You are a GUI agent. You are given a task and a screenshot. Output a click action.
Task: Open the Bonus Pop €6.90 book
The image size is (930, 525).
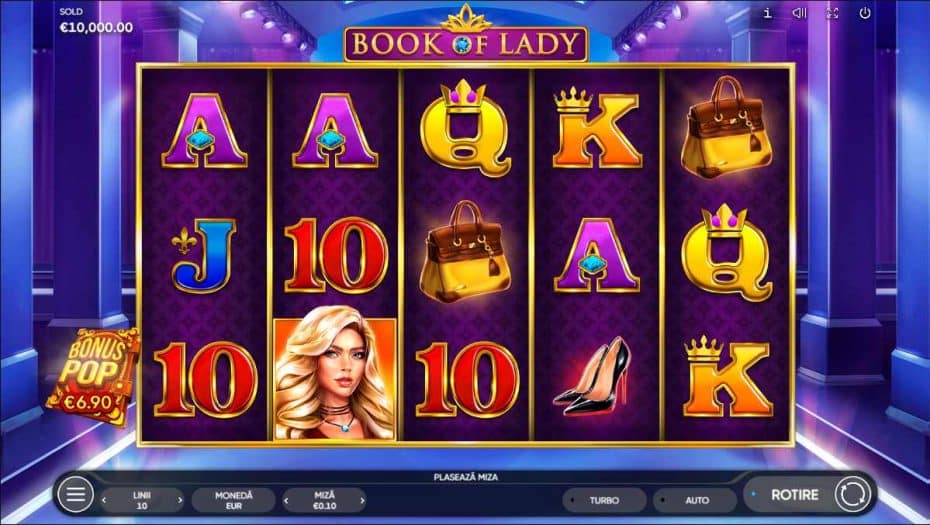(92, 377)
